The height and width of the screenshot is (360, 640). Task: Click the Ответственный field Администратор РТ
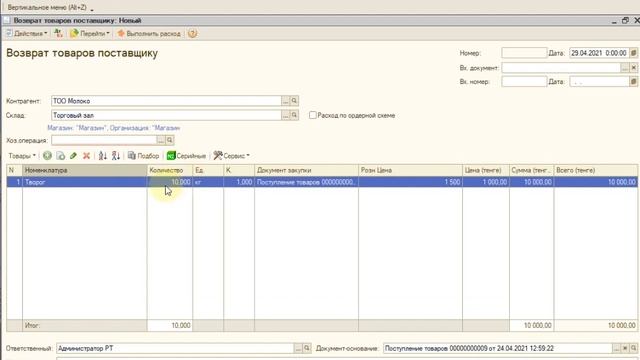[175, 348]
